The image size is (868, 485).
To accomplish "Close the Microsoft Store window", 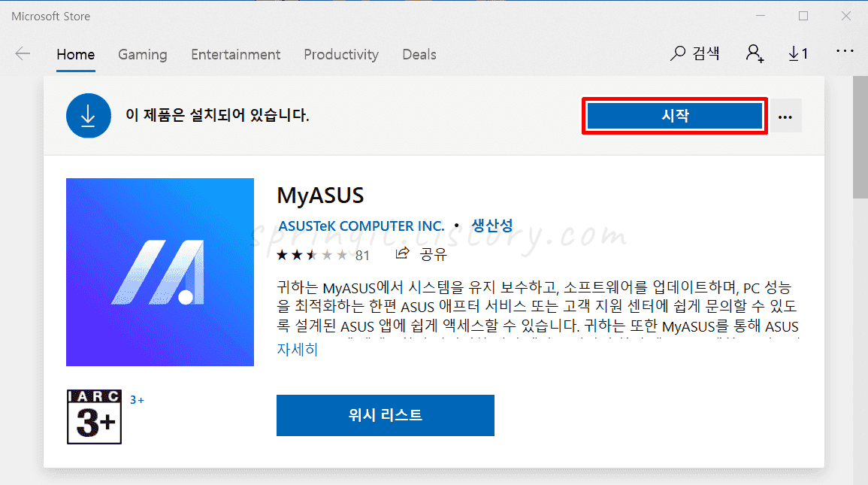I will click(x=846, y=16).
